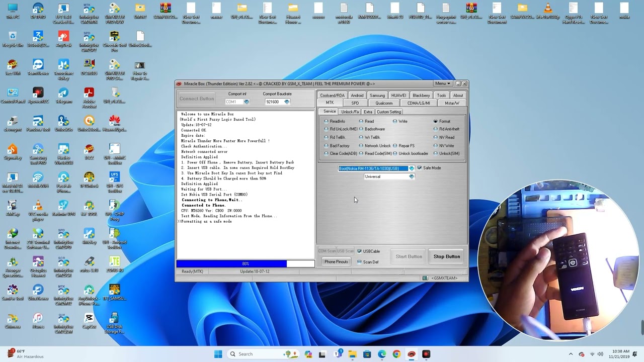Open the Samsung tab
Viewport: 644px width, 362px height.
(377, 96)
